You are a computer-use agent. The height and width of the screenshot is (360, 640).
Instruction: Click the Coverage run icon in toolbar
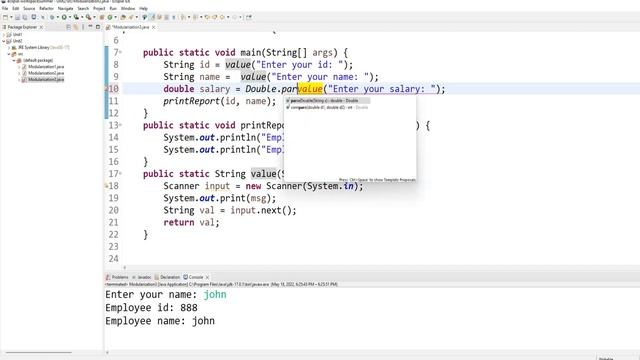click(x=76, y=17)
